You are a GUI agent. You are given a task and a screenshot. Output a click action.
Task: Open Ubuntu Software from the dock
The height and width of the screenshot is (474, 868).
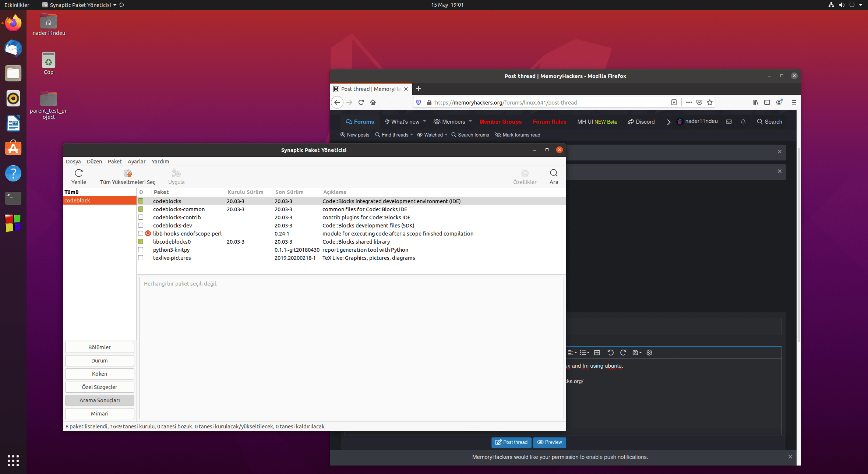click(x=13, y=148)
